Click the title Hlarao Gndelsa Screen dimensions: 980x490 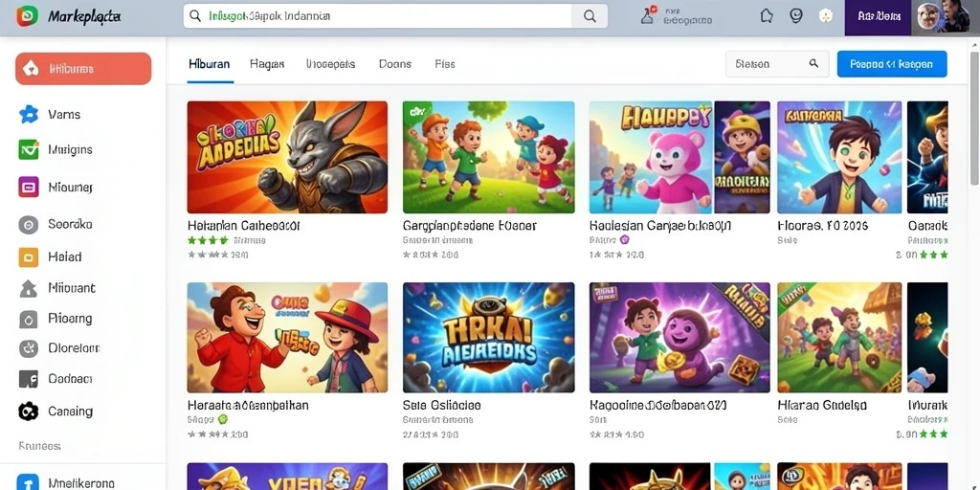[822, 406]
